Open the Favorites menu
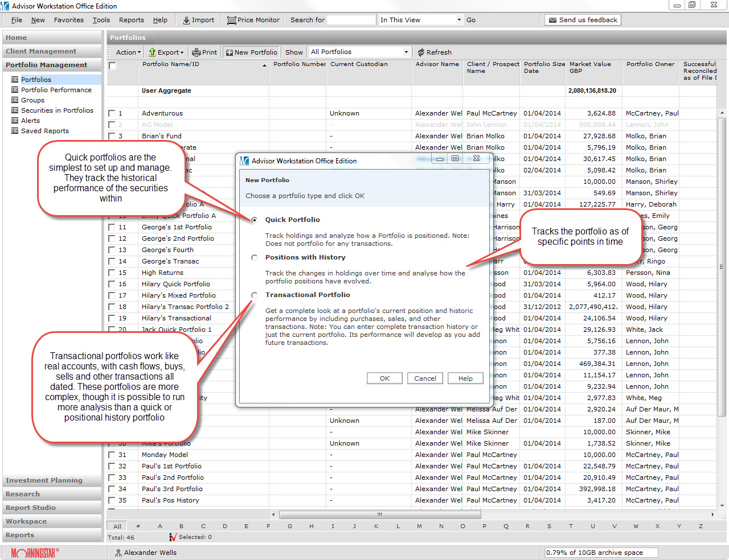This screenshot has width=729, height=560. [68, 20]
